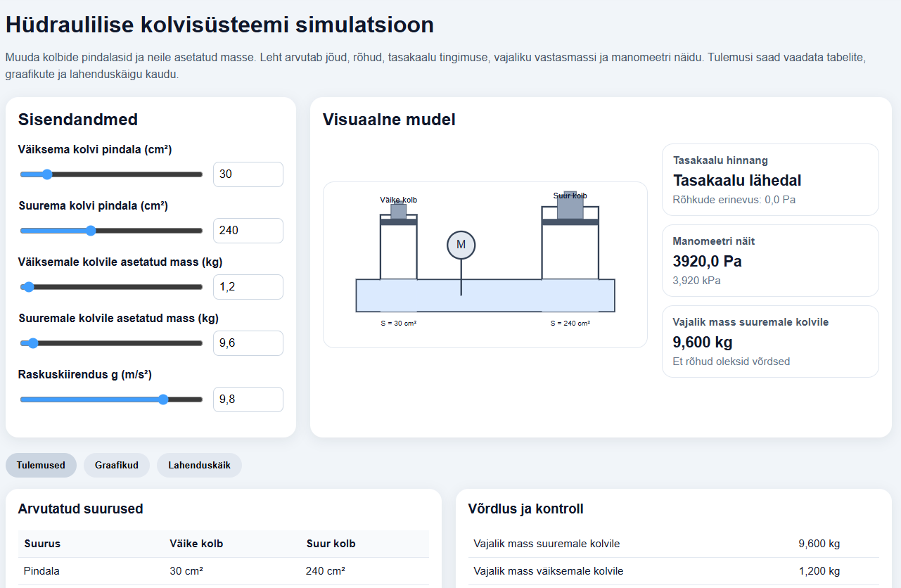
Task: Click the small piston area field showing 30
Action: [248, 174]
